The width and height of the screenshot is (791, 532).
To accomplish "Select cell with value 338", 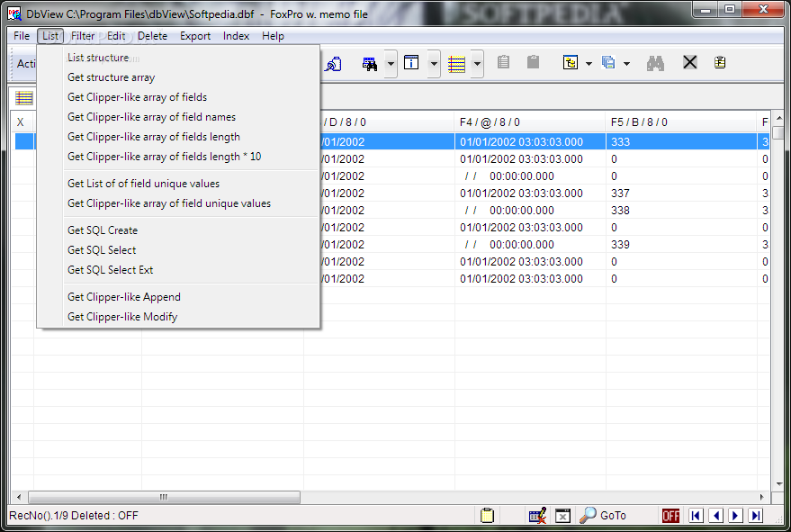I will (x=681, y=211).
